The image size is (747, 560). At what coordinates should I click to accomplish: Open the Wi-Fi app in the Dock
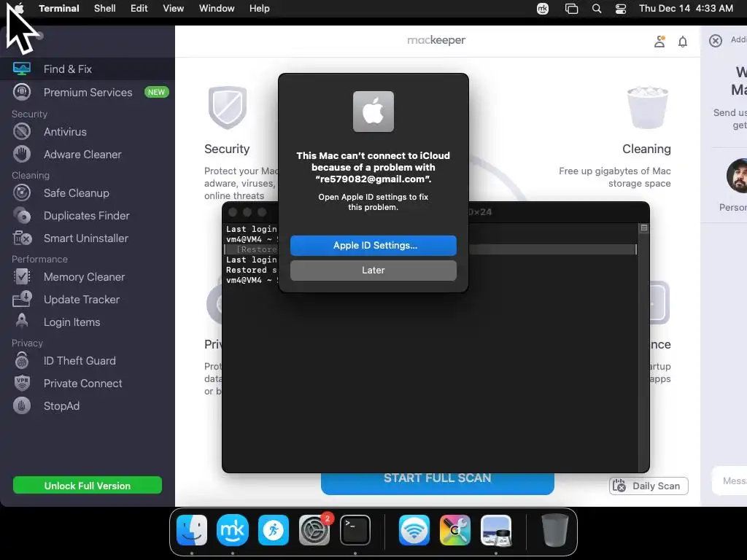pyautogui.click(x=414, y=530)
